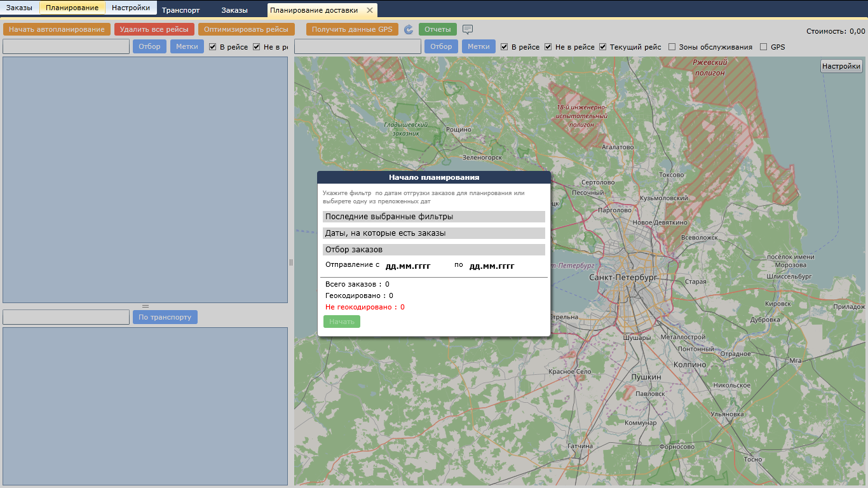868x488 pixels.
Task: Click Начать автопланирование button
Action: (x=57, y=29)
